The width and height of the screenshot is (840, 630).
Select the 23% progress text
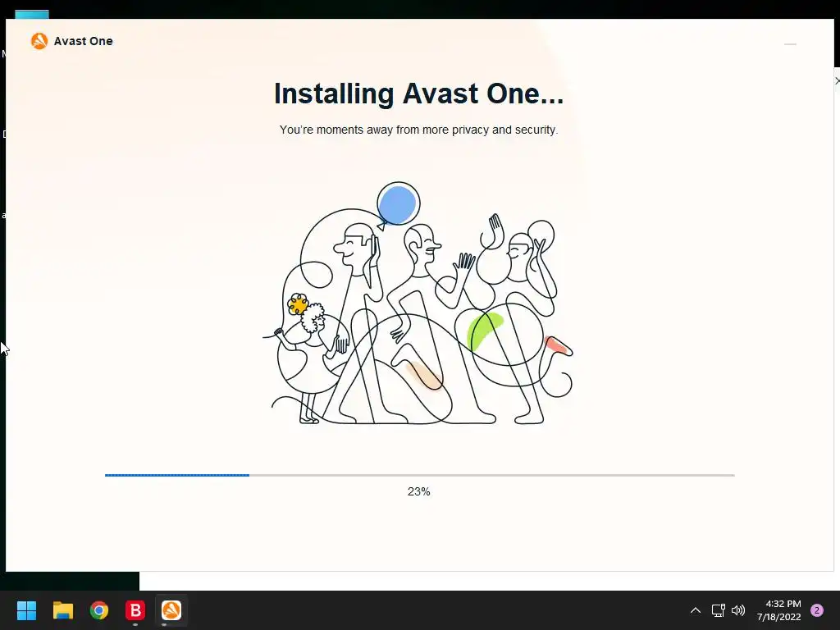419,491
